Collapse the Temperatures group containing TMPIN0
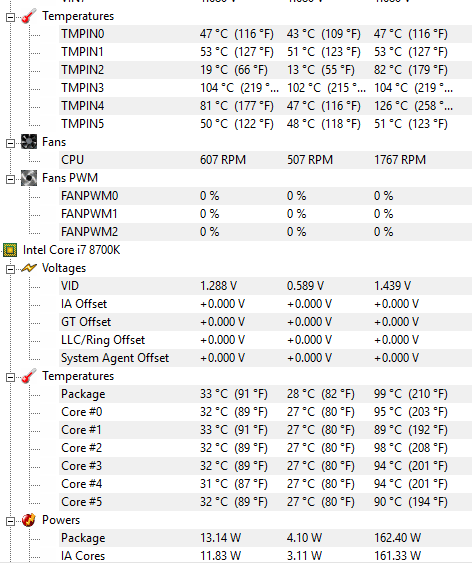472x564 pixels. click(10, 17)
